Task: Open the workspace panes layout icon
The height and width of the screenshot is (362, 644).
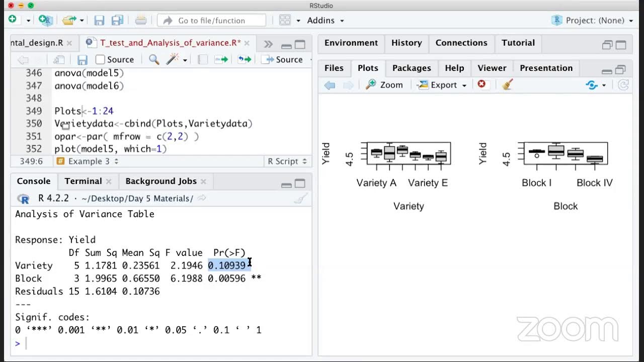Action: pos(285,20)
